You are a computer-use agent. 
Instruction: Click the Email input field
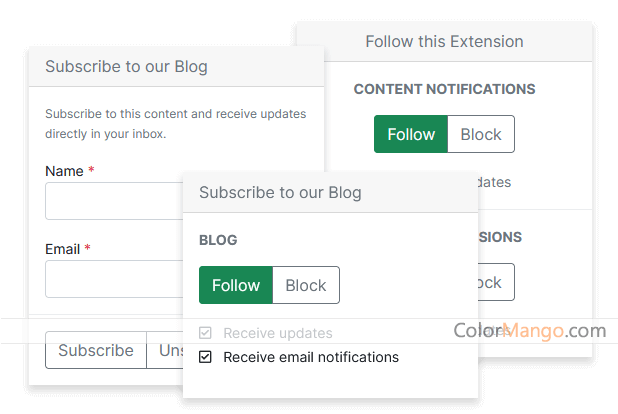coord(113,279)
